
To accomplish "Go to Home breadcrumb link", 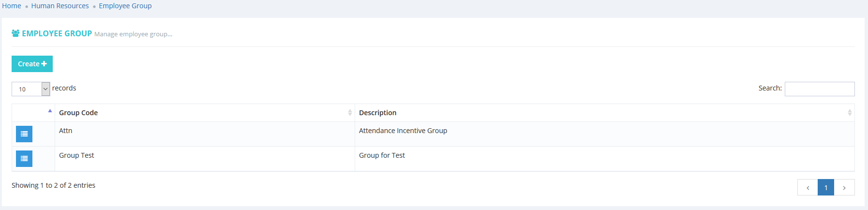I will 12,6.
